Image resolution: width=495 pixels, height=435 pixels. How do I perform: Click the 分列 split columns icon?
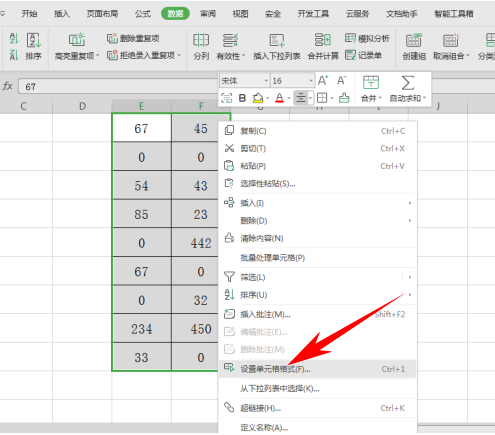[x=201, y=40]
